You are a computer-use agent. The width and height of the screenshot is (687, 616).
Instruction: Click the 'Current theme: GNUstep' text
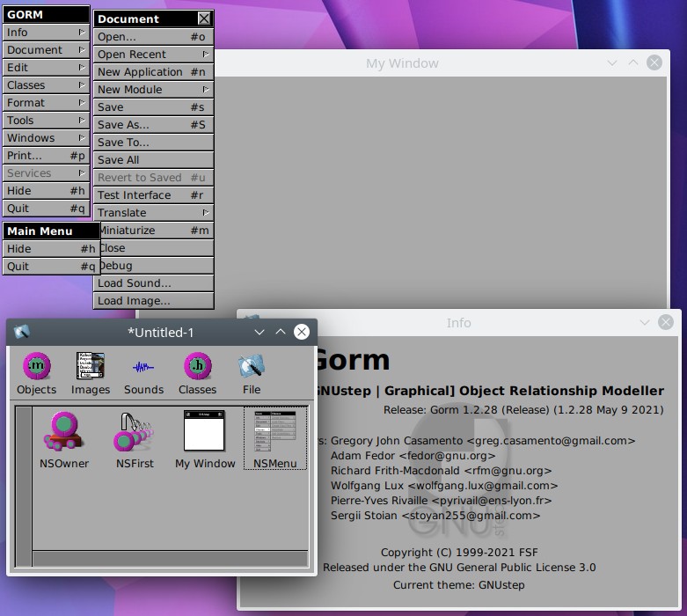pyautogui.click(x=458, y=585)
